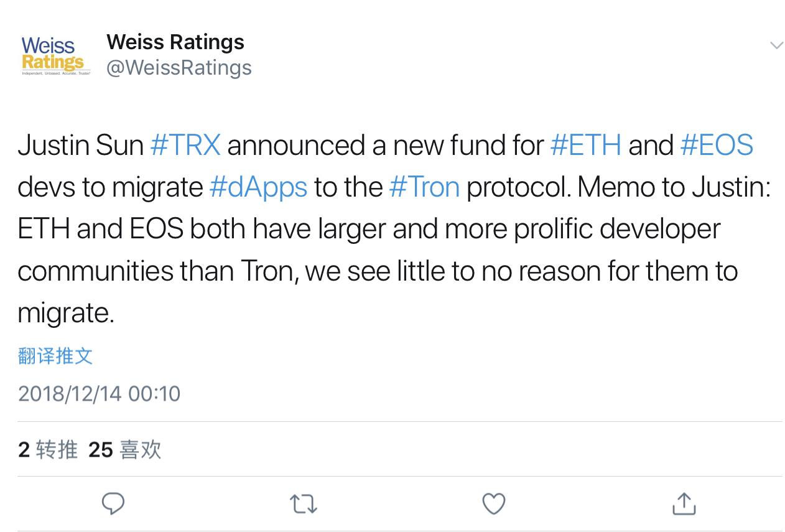Like the tweet with the heart icon
The width and height of the screenshot is (785, 532).
494,503
